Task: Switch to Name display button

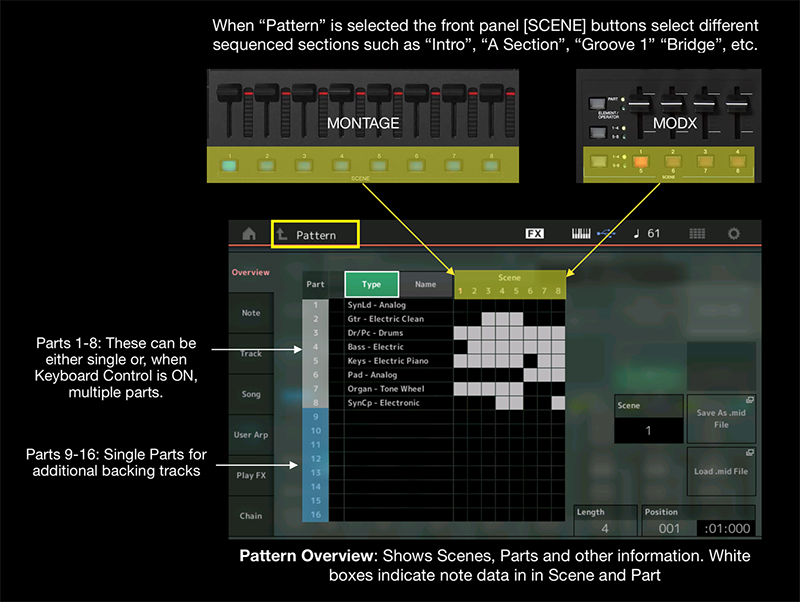Action: (x=426, y=284)
